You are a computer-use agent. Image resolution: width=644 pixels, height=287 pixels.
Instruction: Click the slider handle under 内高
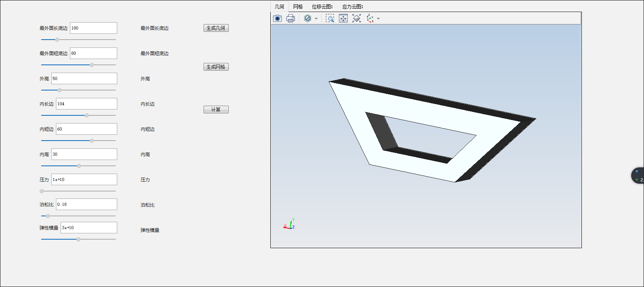[x=79, y=166]
